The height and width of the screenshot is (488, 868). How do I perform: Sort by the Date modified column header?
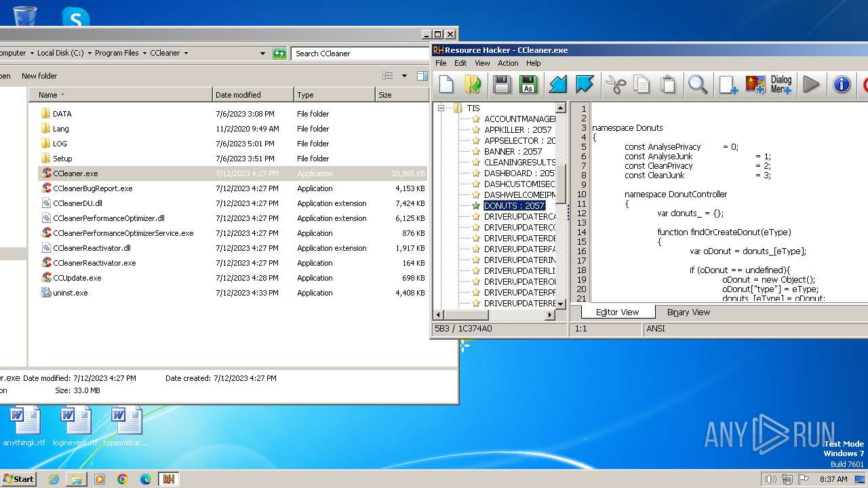[253, 95]
